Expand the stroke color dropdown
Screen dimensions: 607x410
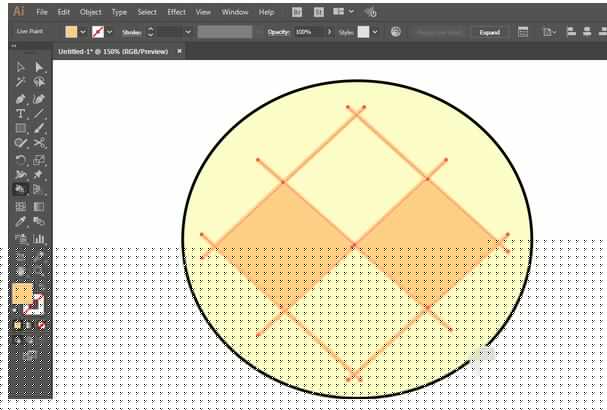(x=110, y=32)
